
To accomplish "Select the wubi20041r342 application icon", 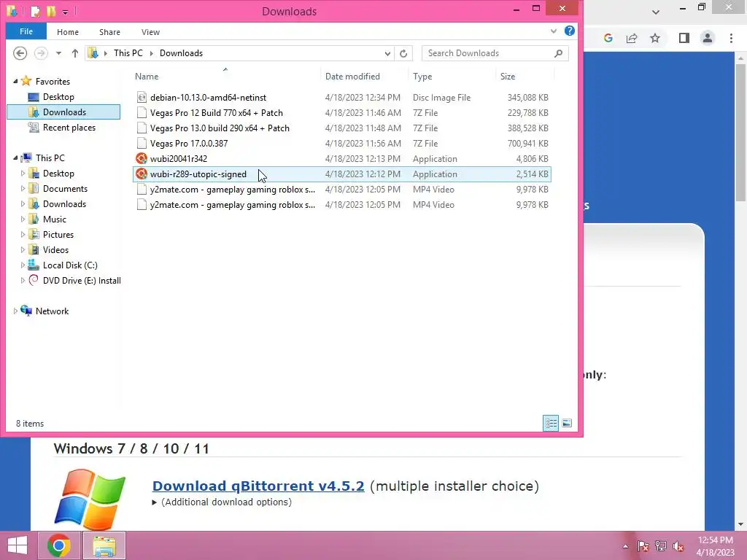I will point(142,158).
